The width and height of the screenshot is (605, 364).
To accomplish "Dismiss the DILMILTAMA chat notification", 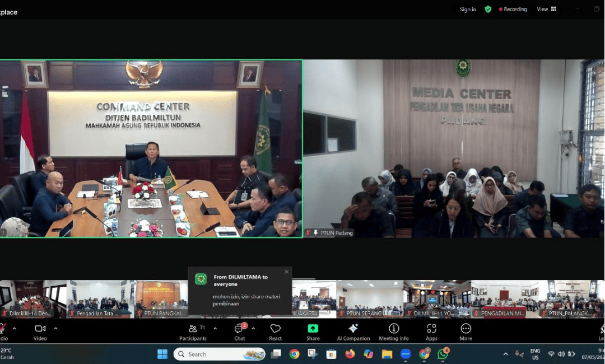I will tap(286, 272).
